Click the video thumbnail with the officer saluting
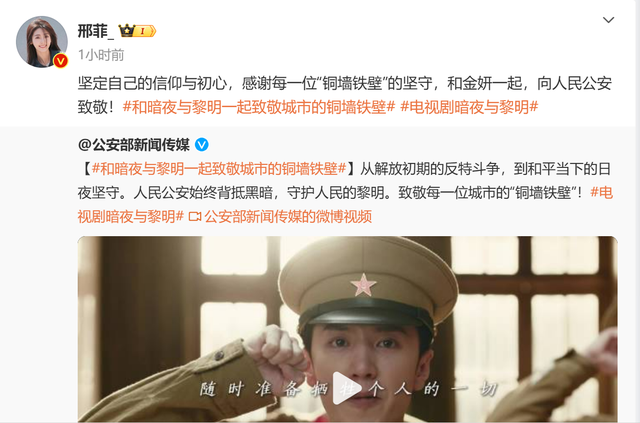640x423 pixels. (347, 329)
